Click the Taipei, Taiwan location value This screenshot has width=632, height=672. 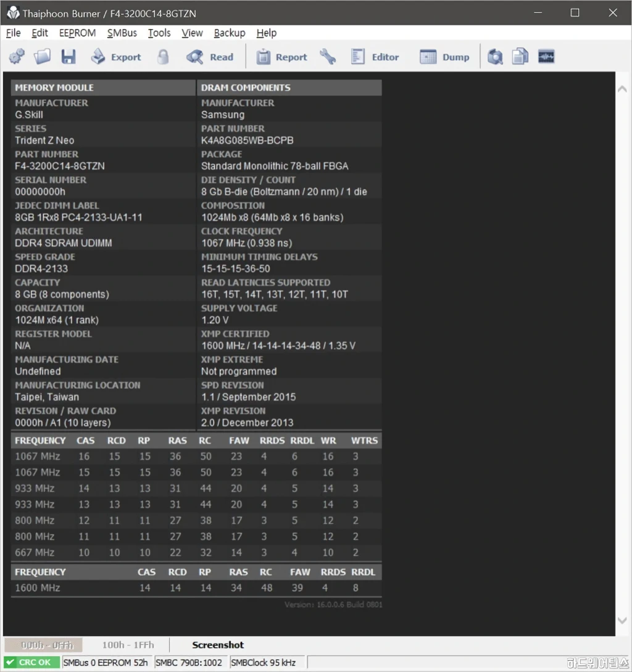47,397
